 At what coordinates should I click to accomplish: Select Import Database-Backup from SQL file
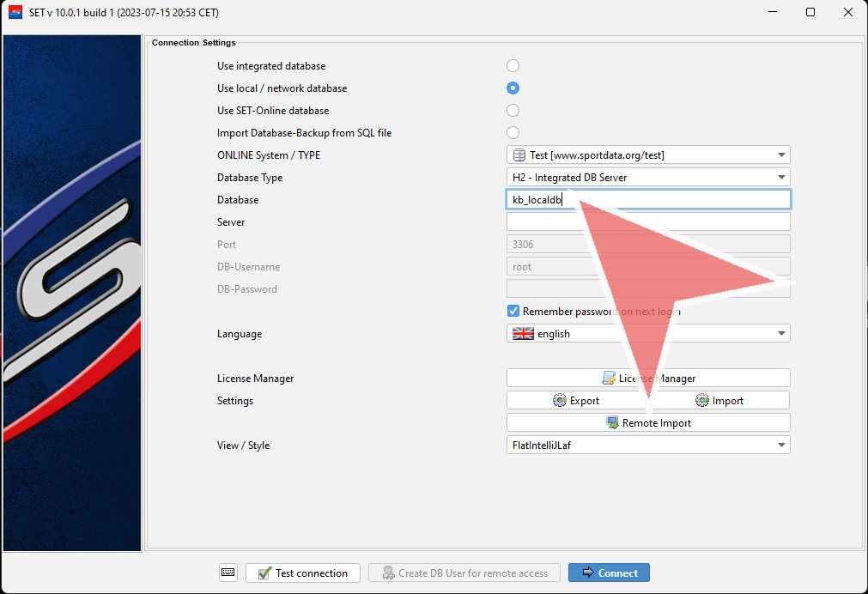[x=513, y=133]
